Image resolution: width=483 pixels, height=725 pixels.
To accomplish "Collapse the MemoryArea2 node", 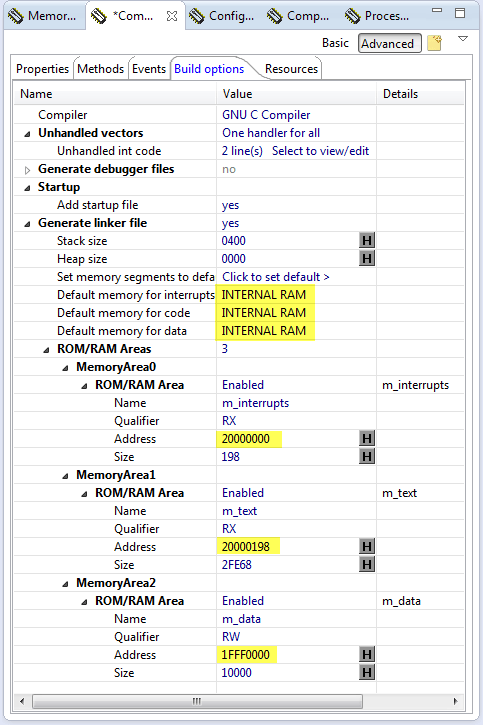I will coord(65,584).
